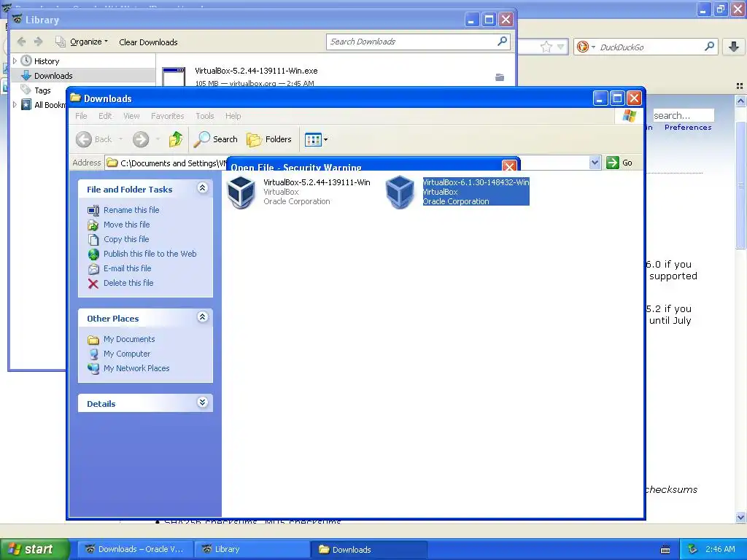Image resolution: width=747 pixels, height=560 pixels.
Task: Close the Open File Security Warning dialog
Action: coord(509,166)
